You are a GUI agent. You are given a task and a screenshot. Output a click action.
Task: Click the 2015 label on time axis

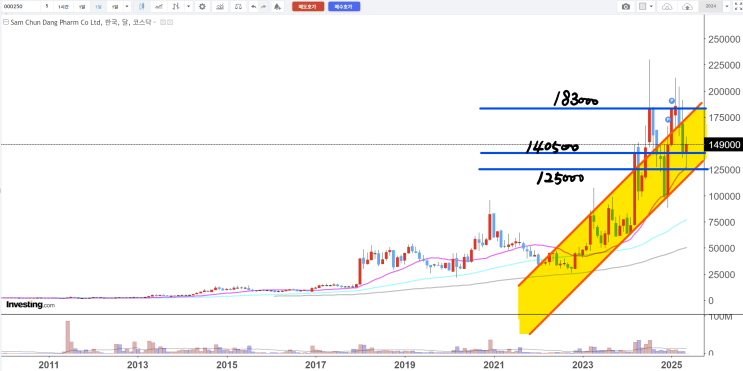[x=227, y=365]
